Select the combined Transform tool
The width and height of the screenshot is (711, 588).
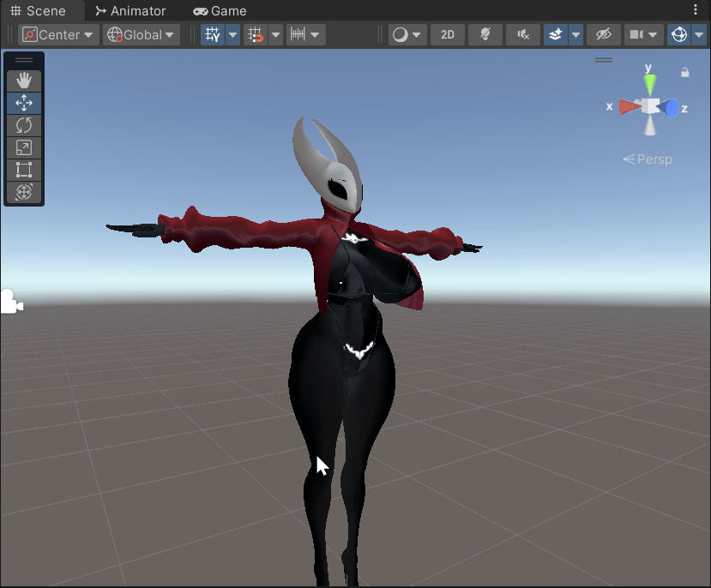coord(24,192)
